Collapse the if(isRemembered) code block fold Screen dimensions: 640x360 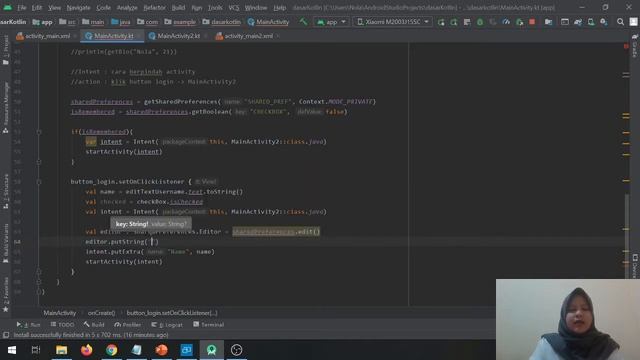point(39,132)
